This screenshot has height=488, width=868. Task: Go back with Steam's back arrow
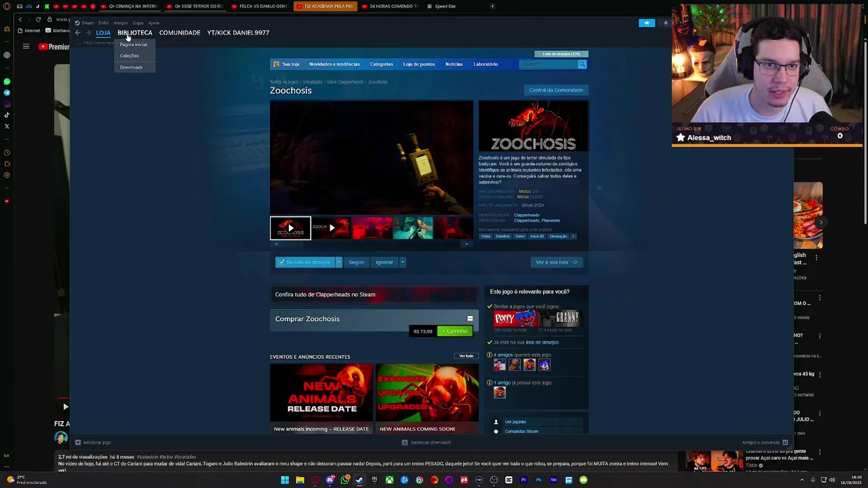(x=78, y=33)
